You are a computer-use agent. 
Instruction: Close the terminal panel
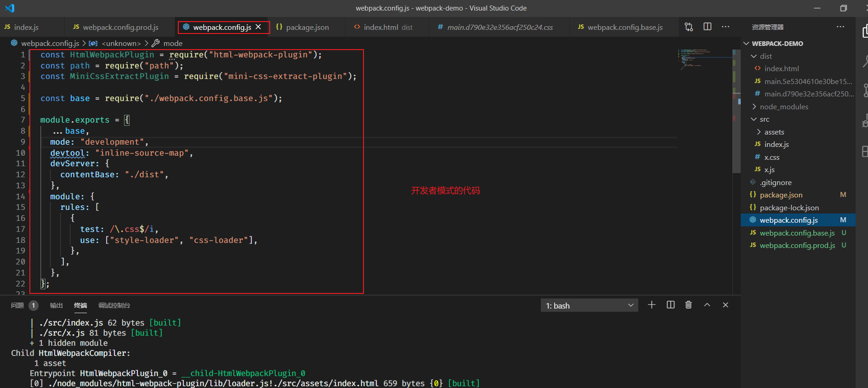coord(726,305)
